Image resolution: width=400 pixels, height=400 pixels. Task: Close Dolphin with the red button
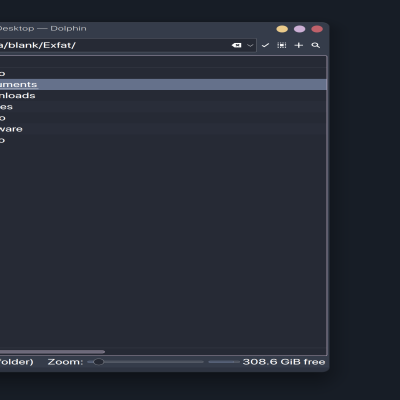(x=317, y=29)
